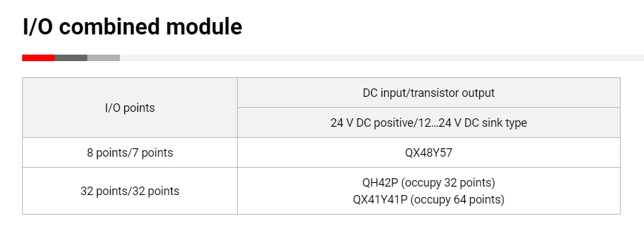Select the dark gray divider segment
Viewport: 644px width, 236px height.
click(70, 58)
